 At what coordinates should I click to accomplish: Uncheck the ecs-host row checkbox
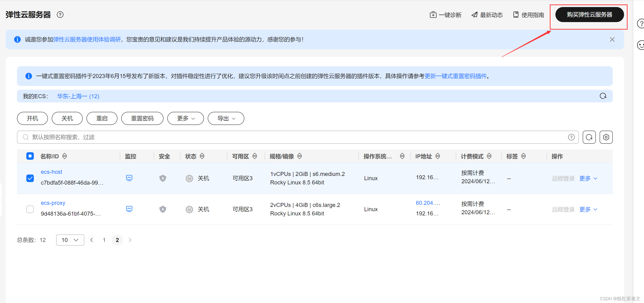(30, 178)
